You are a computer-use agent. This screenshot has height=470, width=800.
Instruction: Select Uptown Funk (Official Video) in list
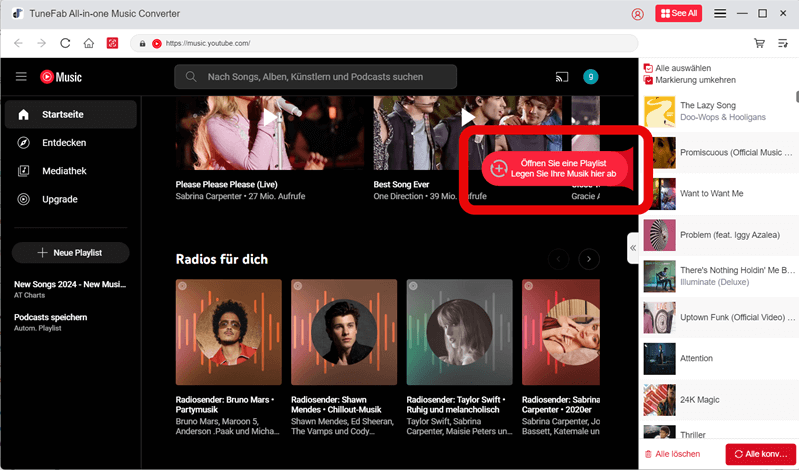(719, 317)
